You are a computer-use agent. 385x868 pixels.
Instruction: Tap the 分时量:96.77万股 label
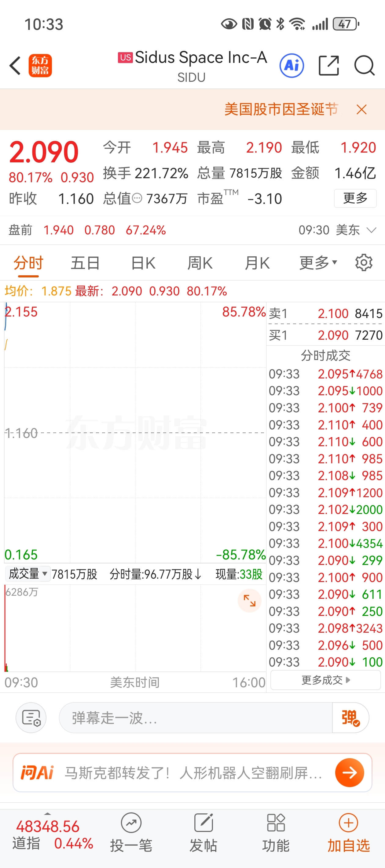[156, 574]
